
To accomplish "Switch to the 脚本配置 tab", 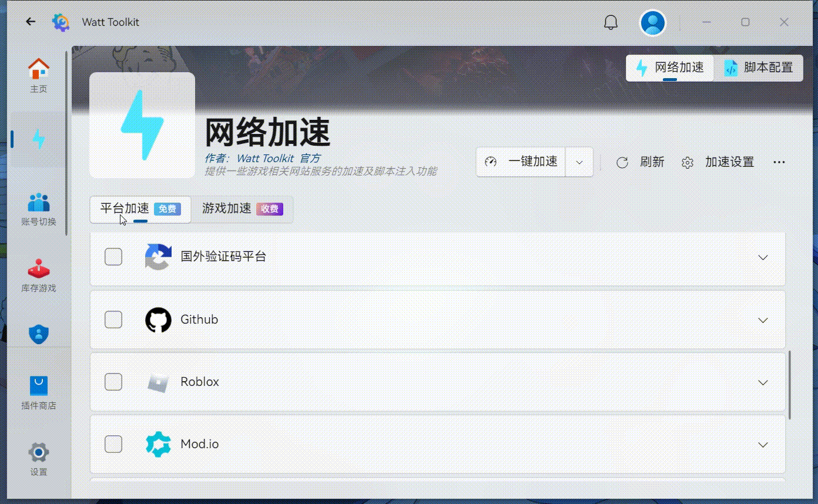I will (x=759, y=68).
